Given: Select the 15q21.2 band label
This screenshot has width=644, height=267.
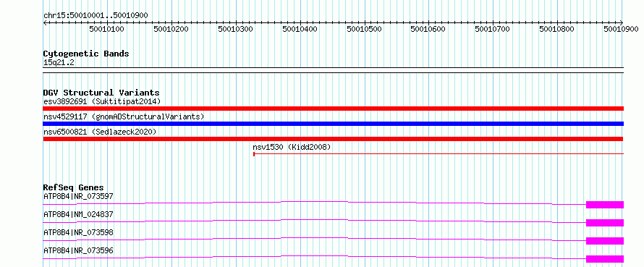Looking at the screenshot, I should click(59, 63).
